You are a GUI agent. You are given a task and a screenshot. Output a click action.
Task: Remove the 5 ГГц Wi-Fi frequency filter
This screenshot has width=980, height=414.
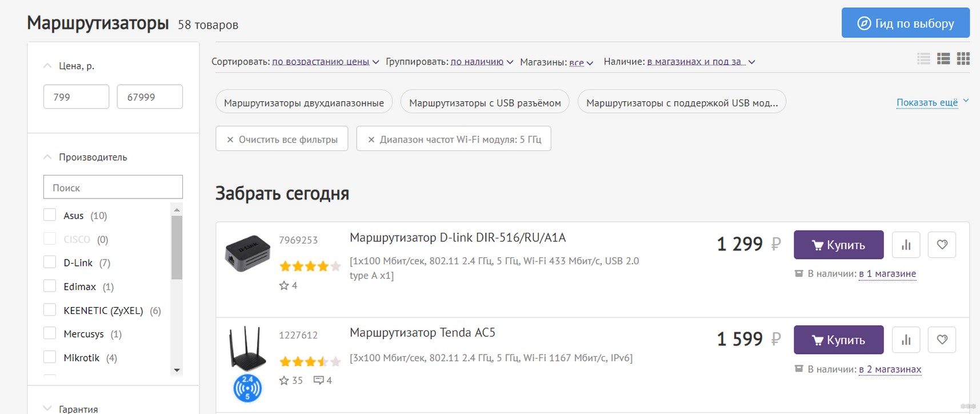click(x=454, y=139)
